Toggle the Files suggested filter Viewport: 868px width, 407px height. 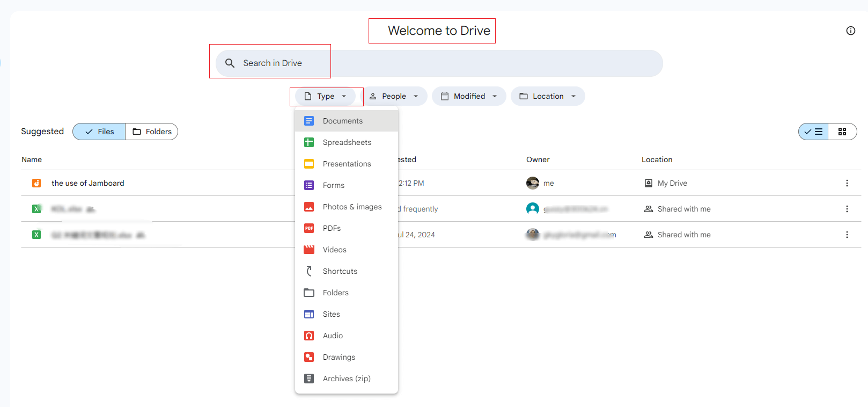(x=99, y=132)
